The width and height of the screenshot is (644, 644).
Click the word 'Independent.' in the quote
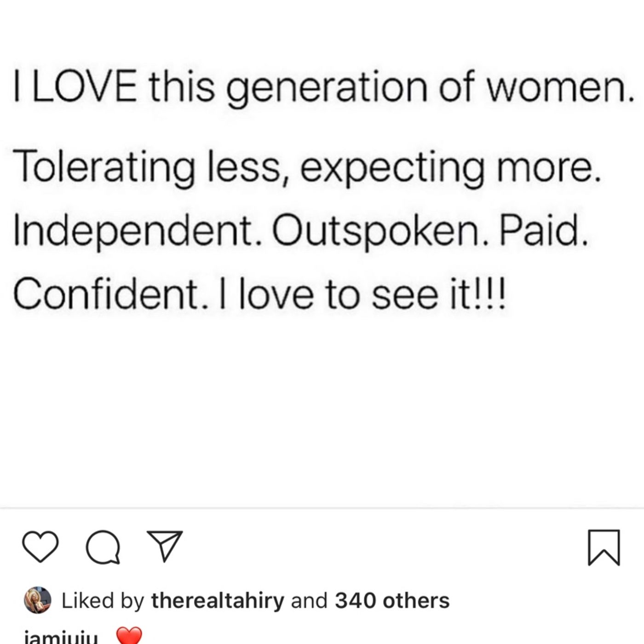(x=139, y=231)
